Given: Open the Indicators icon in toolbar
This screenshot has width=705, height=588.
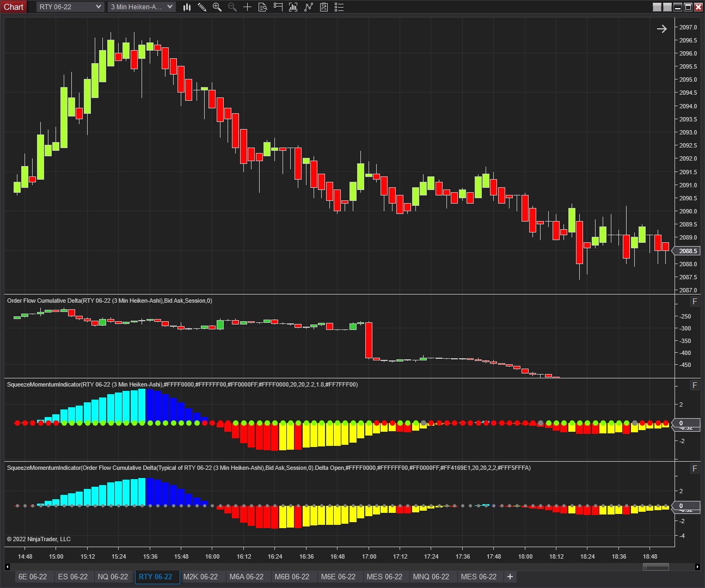Looking at the screenshot, I should point(293,7).
